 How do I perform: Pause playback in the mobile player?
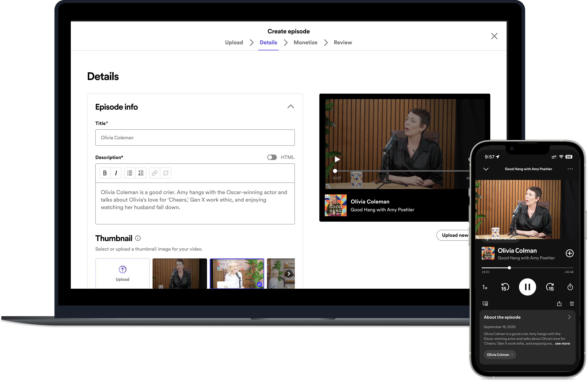527,287
